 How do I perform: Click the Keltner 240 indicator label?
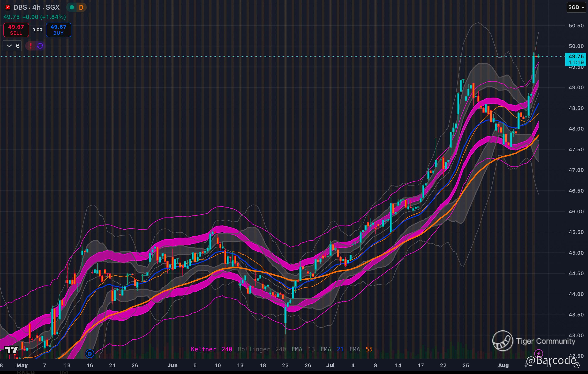click(x=212, y=349)
